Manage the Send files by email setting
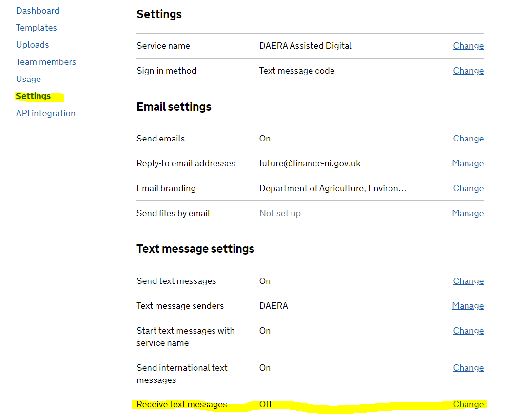This screenshot has width=506, height=420. click(467, 213)
